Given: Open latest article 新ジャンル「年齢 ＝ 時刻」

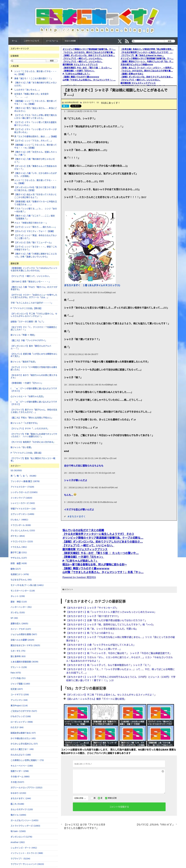Looking at the screenshot, I should point(23,335).
